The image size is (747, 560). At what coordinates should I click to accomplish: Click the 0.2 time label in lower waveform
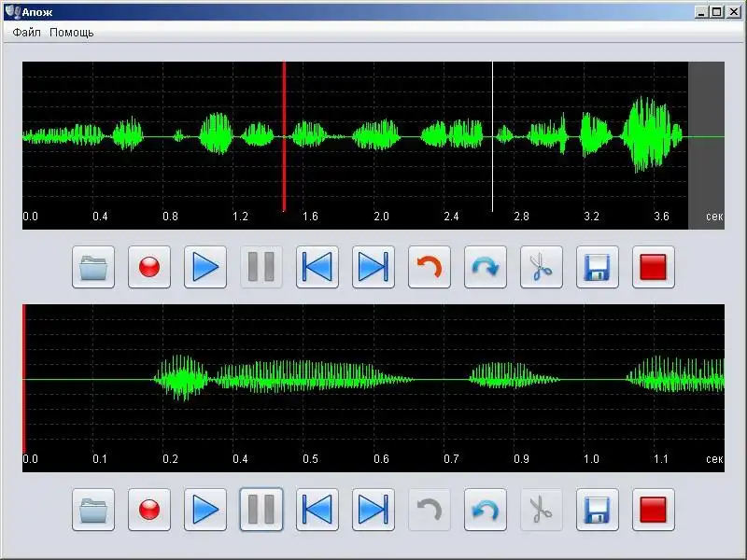170,459
